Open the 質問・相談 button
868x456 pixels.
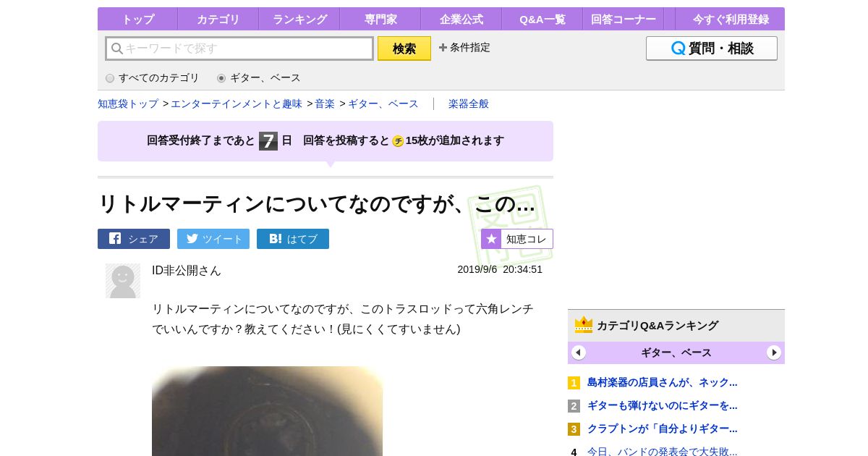[x=712, y=48]
